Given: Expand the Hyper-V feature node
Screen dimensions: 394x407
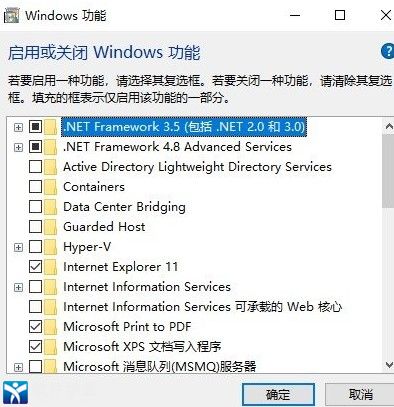Looking at the screenshot, I should (18, 247).
